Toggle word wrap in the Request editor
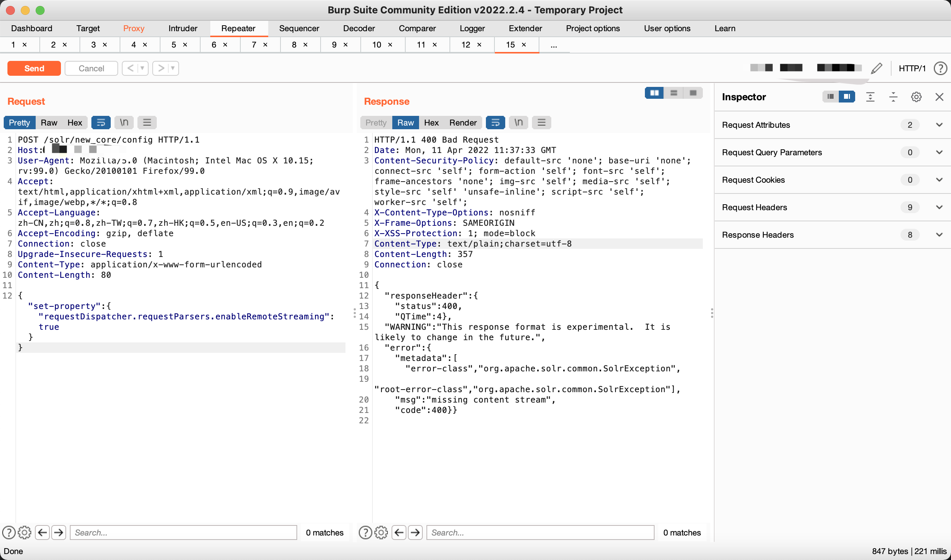The image size is (951, 560). tap(101, 122)
